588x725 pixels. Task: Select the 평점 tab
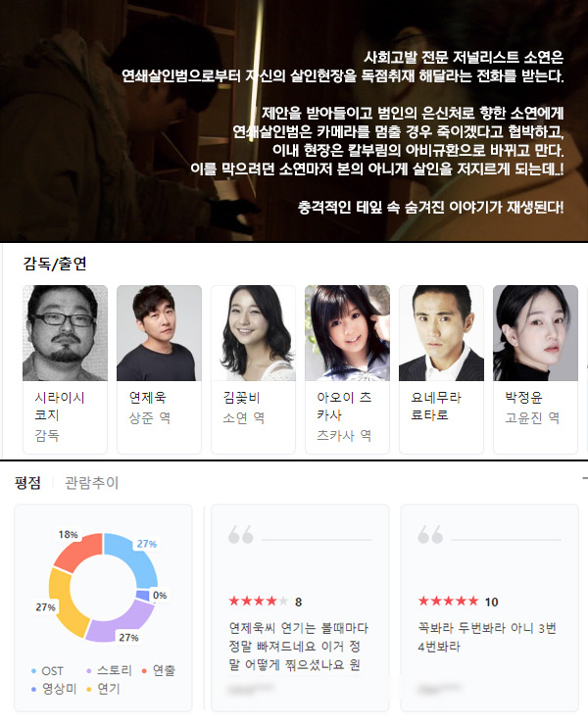[x=27, y=483]
